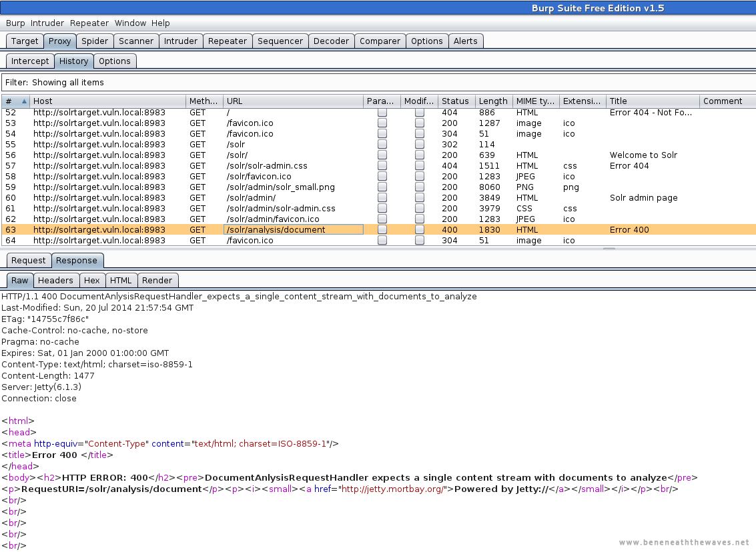Tick the Modified checkbox for request 57

click(x=420, y=166)
